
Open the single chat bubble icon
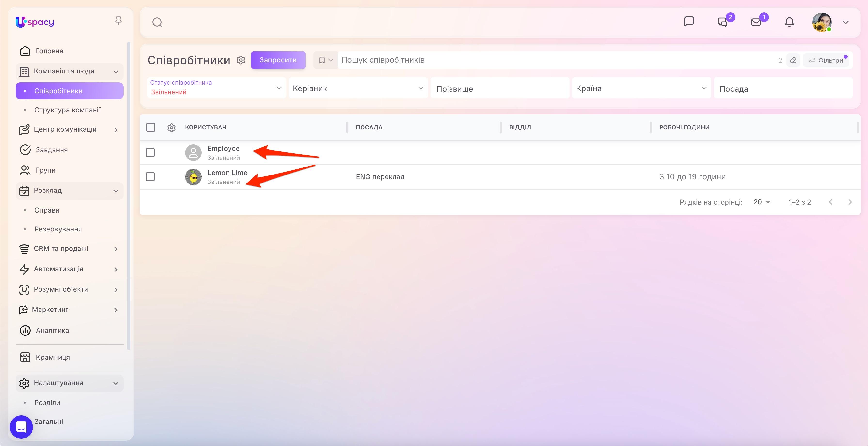coord(689,22)
